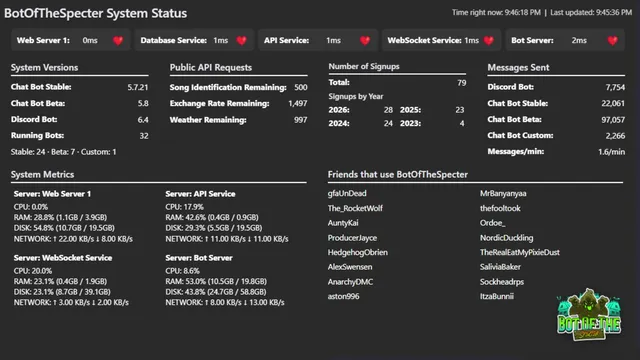Click Discord Bot messages value 7,754
This screenshot has width=640, height=360.
(x=615, y=87)
